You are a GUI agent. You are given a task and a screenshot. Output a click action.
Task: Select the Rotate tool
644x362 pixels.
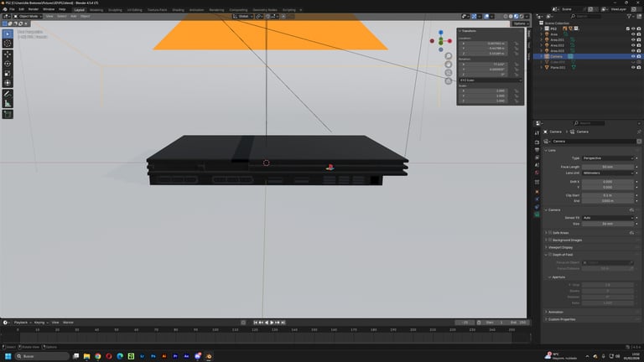(8, 64)
